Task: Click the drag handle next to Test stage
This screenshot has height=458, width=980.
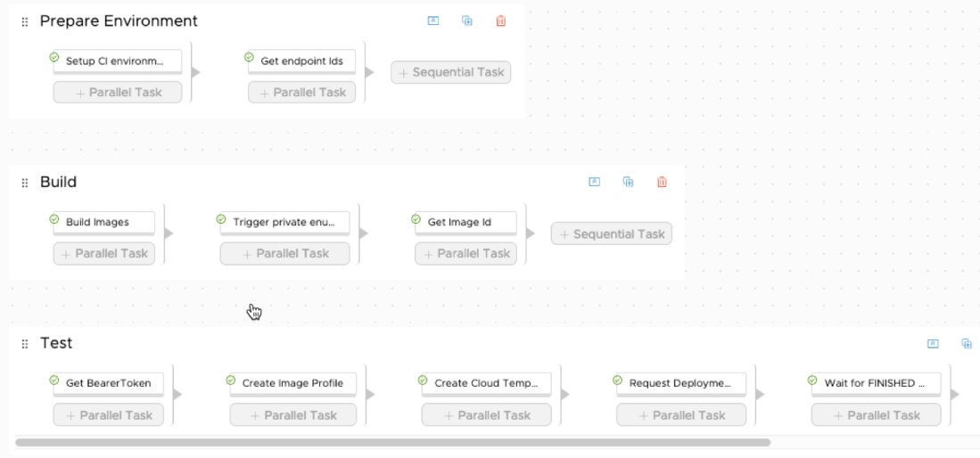Action: pyautogui.click(x=25, y=344)
